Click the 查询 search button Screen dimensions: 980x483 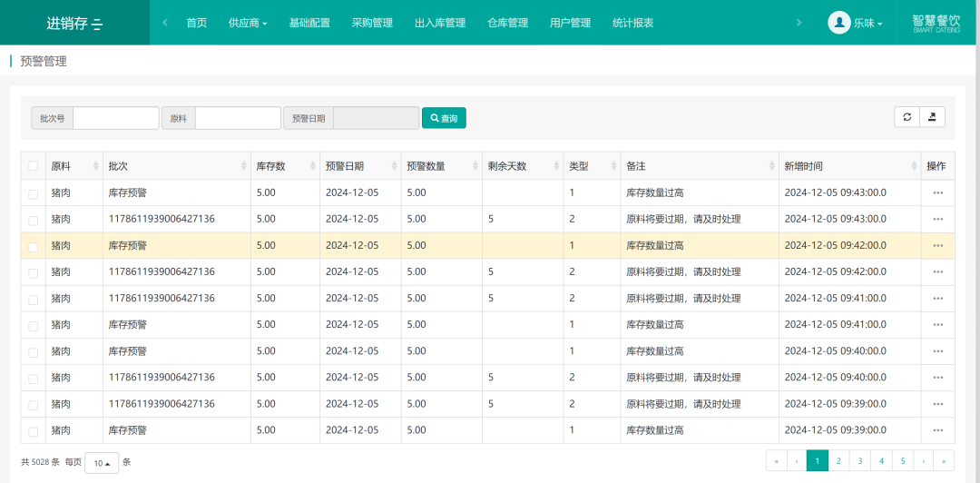point(444,118)
